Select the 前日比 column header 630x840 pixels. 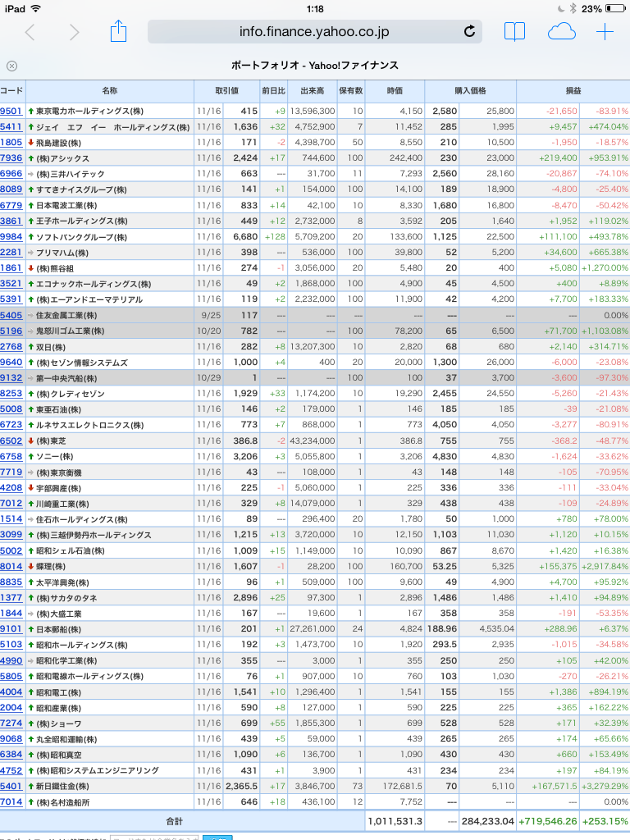click(274, 91)
